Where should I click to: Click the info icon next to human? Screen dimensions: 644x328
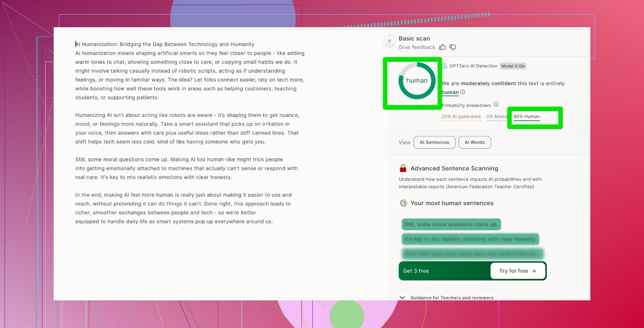tap(463, 92)
